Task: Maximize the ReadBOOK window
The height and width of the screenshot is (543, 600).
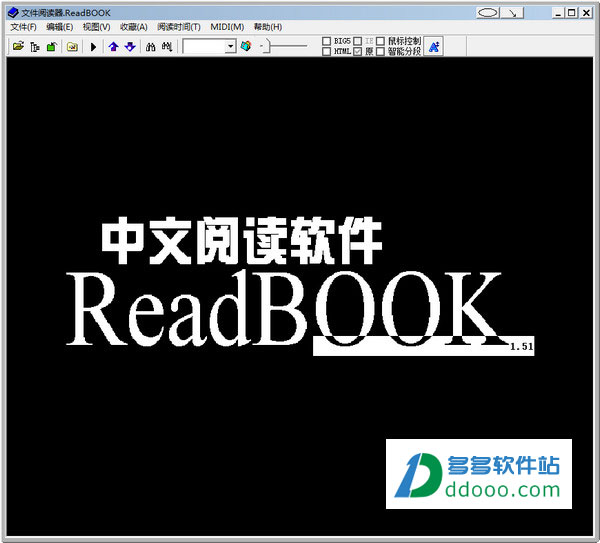Action: [572, 13]
